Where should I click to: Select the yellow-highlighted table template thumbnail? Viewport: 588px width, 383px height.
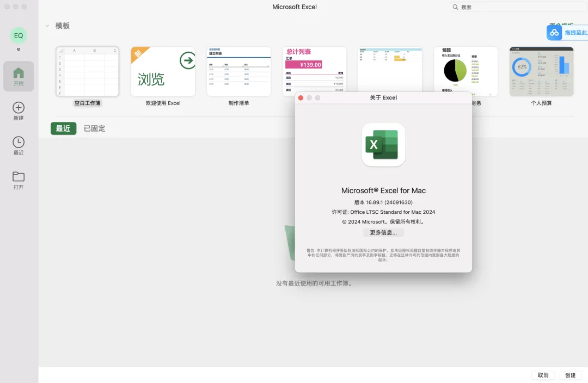coord(390,69)
